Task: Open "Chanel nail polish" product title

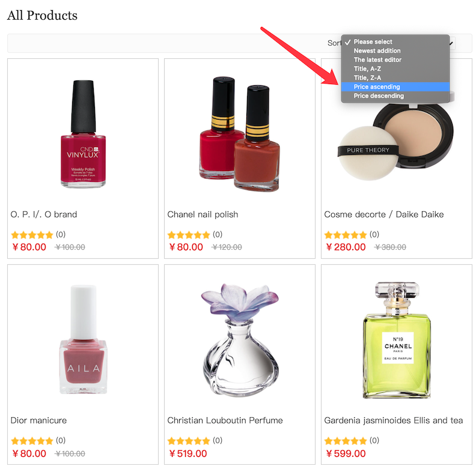Action: [203, 214]
